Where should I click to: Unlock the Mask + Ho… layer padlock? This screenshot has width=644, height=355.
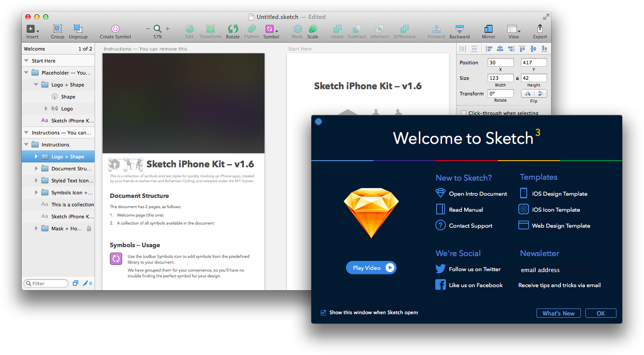click(x=89, y=229)
